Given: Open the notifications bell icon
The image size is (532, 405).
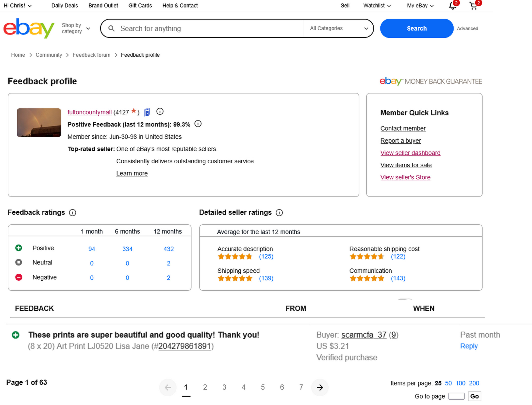Looking at the screenshot, I should point(452,6).
